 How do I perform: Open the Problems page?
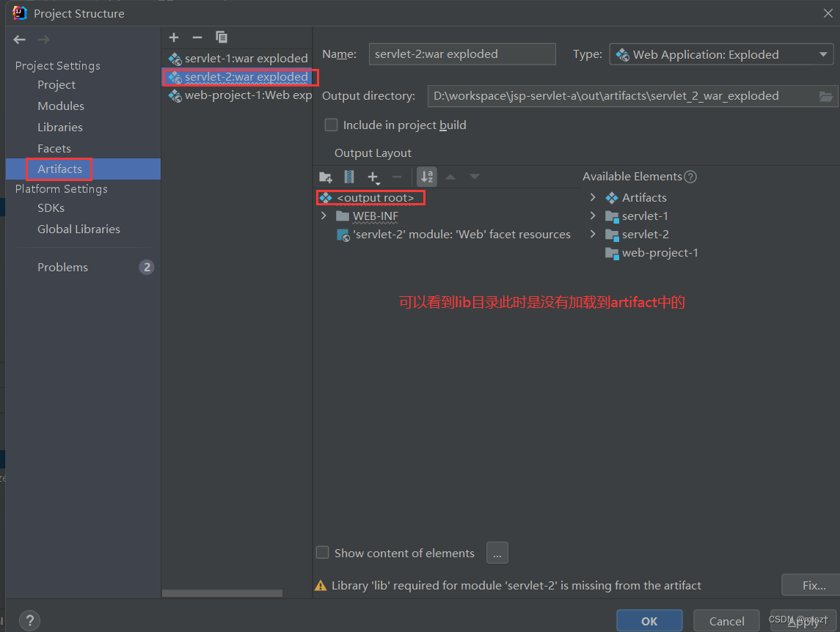[62, 268]
